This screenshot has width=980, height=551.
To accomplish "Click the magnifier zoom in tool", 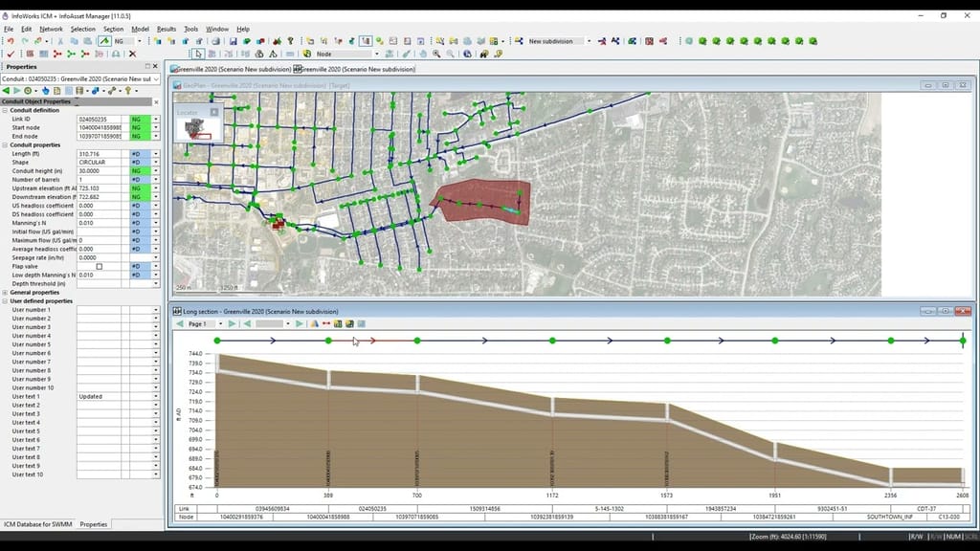I will click(436, 55).
